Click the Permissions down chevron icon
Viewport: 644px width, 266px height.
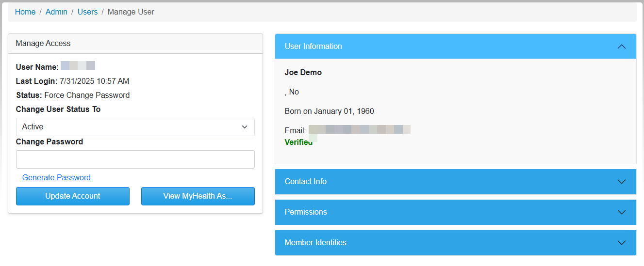click(621, 212)
